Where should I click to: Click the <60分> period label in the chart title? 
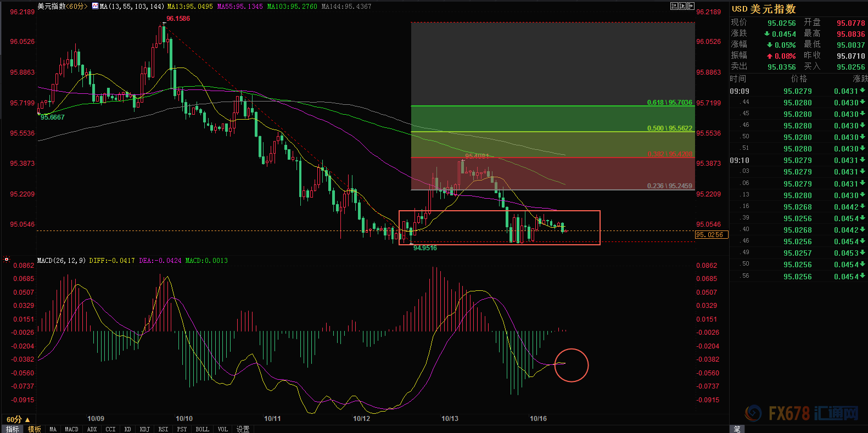click(76, 7)
